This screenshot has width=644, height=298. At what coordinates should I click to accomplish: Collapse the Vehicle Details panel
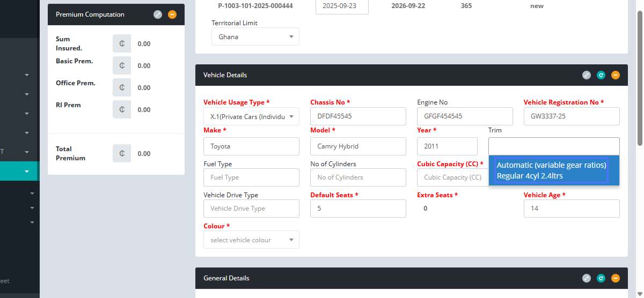[x=616, y=75]
